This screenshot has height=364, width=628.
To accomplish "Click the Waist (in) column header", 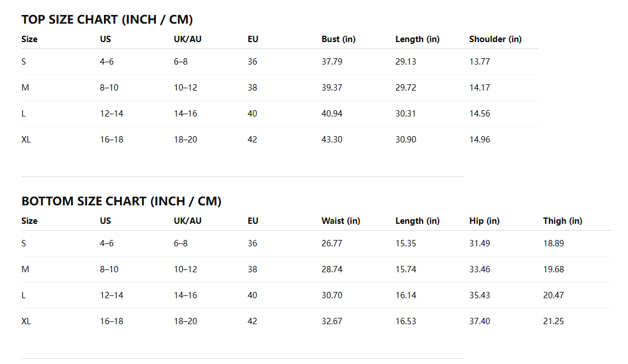I will (x=341, y=221).
